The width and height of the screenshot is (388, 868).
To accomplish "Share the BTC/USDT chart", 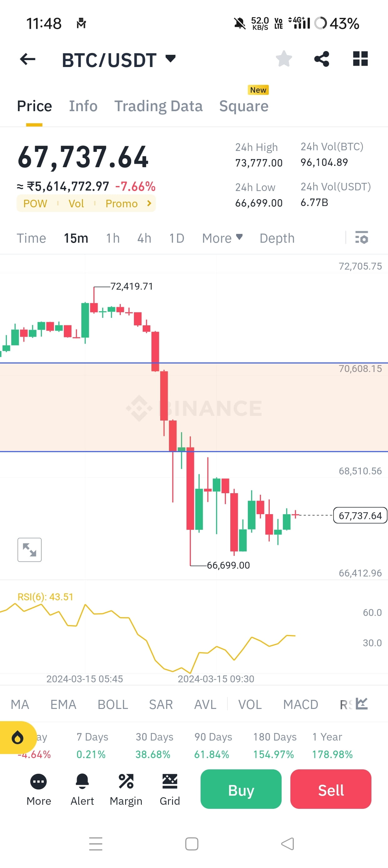I will [x=322, y=59].
